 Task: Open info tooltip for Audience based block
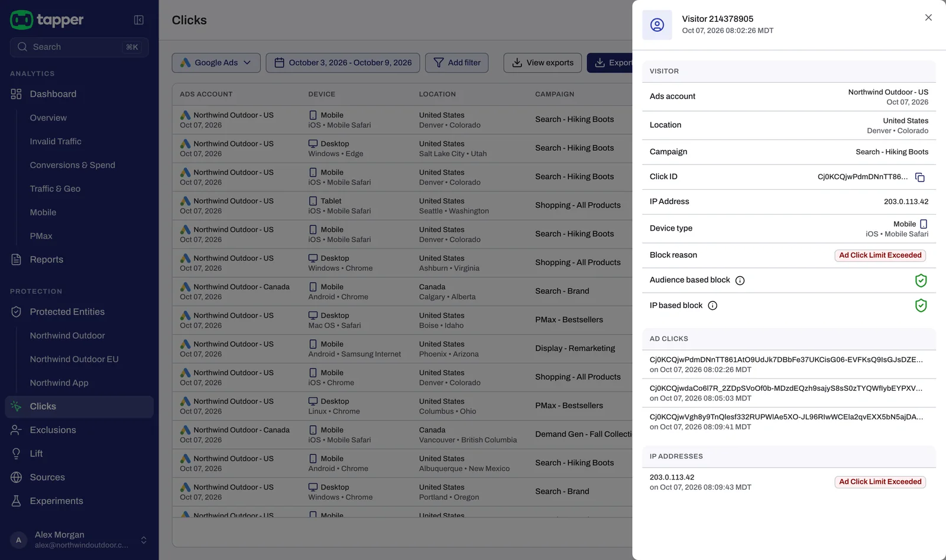[740, 280]
